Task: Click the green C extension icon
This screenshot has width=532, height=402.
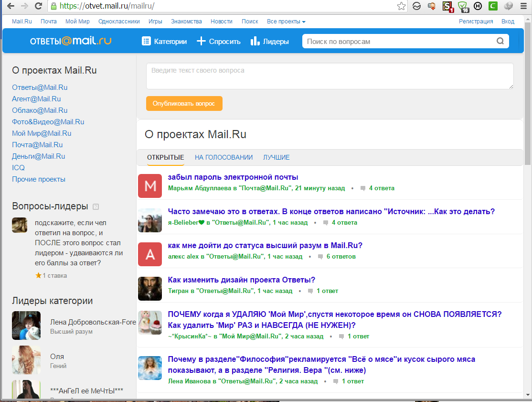Action: pos(492,6)
